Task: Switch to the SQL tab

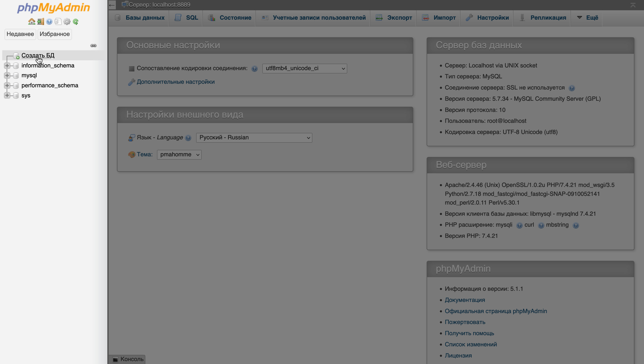Action: [186, 18]
